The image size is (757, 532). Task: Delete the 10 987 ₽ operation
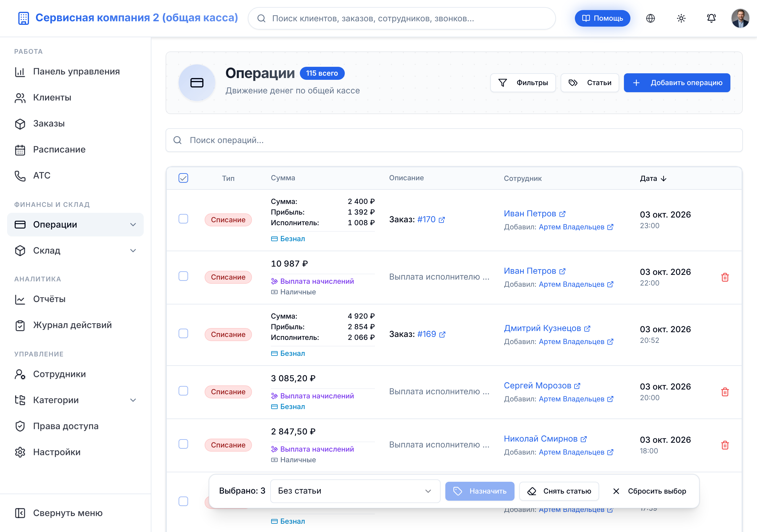click(725, 277)
